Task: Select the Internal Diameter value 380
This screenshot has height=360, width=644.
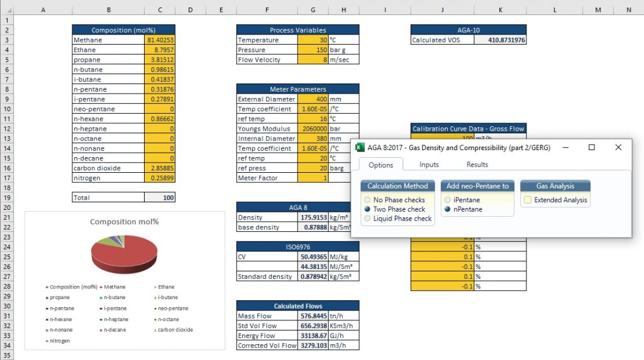Action: (313, 138)
